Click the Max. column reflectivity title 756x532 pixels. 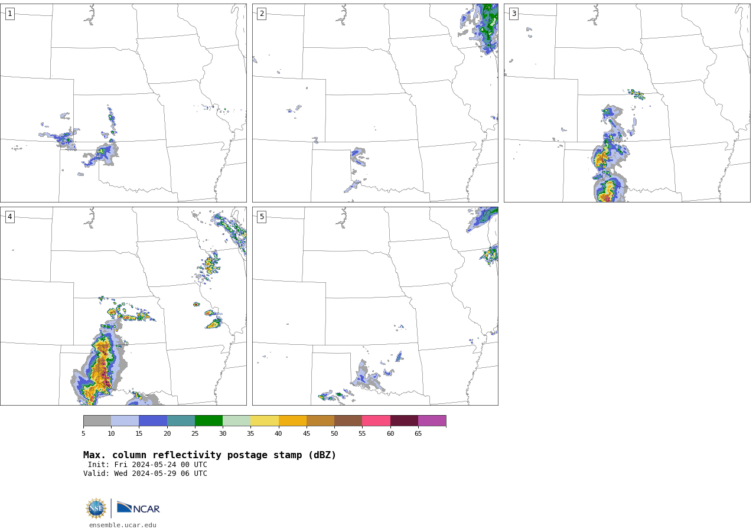(x=210, y=455)
